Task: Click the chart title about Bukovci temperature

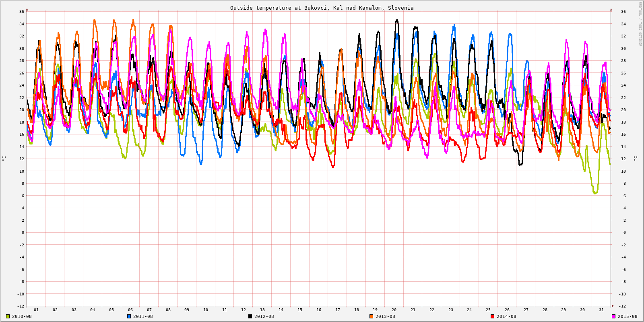Action: coord(322,8)
